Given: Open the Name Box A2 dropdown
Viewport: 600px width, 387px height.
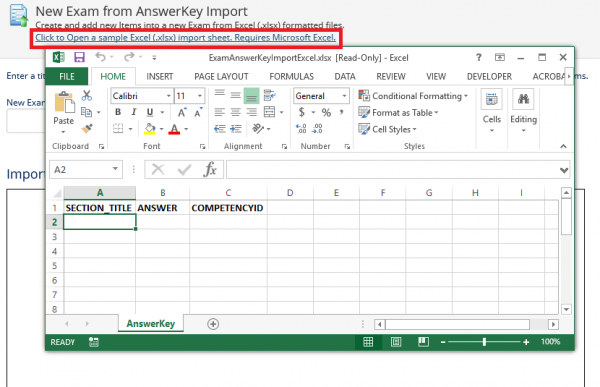Looking at the screenshot, I should coord(115,169).
